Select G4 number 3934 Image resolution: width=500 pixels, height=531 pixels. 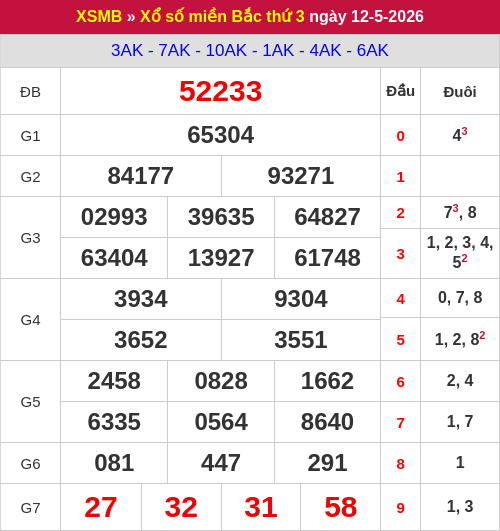[141, 299]
